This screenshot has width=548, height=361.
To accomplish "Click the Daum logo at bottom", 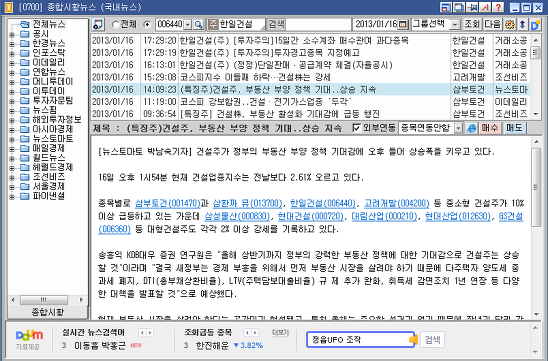I will (x=29, y=335).
